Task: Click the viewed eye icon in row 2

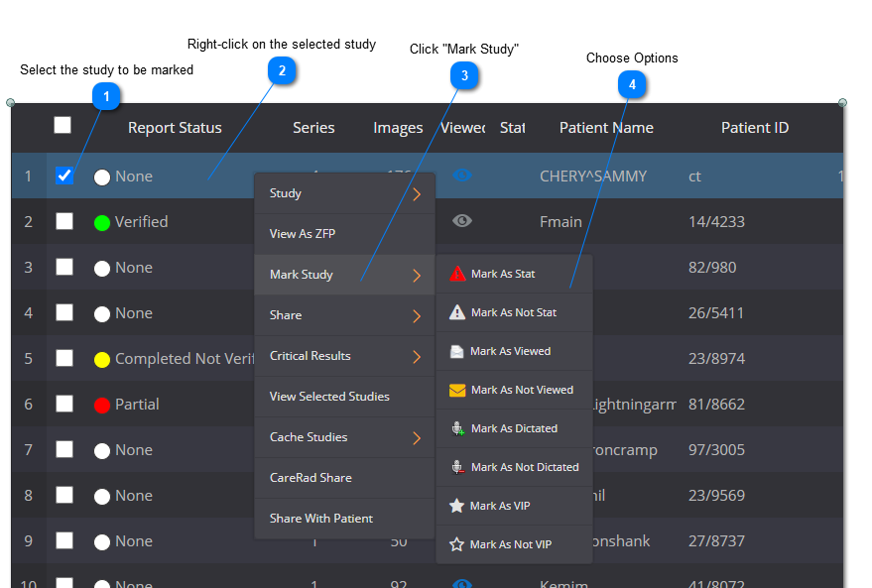Action: click(x=462, y=221)
